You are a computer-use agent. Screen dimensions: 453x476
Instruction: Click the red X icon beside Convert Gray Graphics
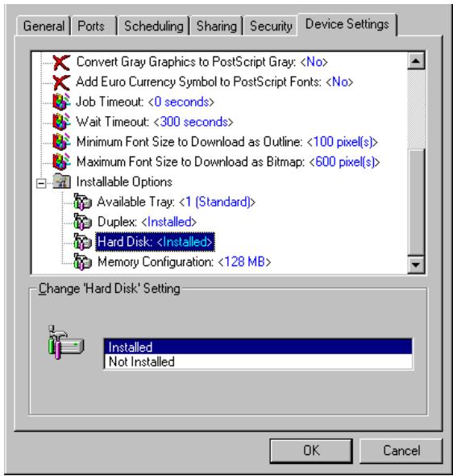pos(61,63)
